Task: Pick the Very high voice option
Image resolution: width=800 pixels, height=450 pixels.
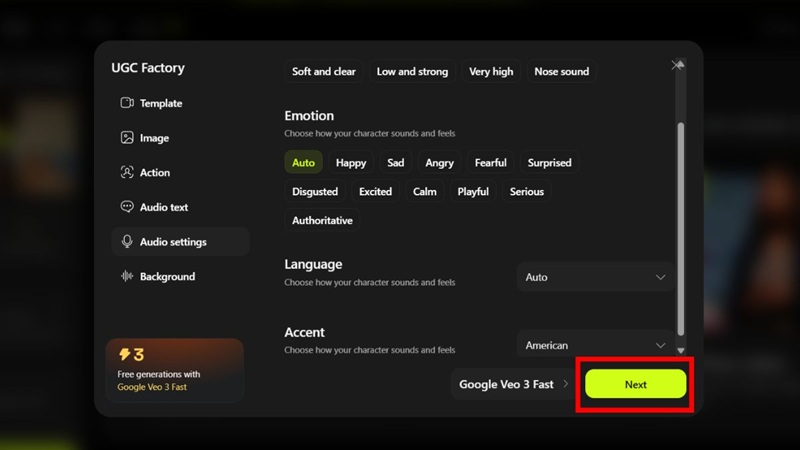Action: pyautogui.click(x=491, y=72)
